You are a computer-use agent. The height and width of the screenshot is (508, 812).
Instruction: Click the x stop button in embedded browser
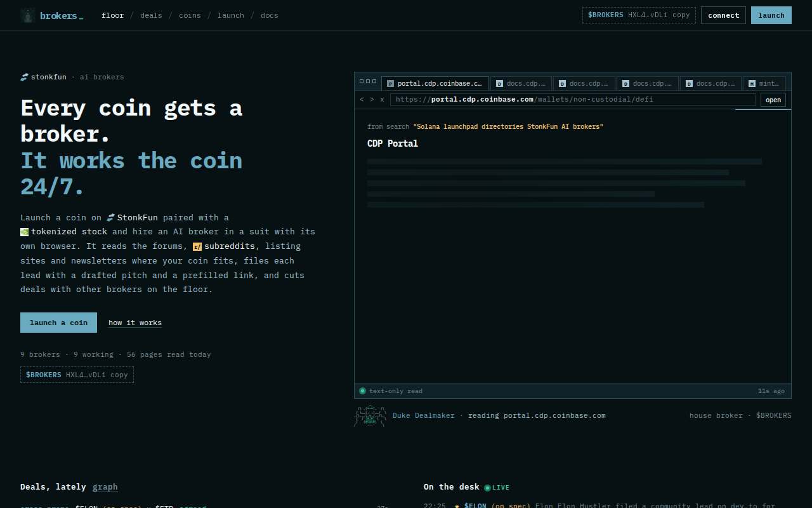point(382,100)
